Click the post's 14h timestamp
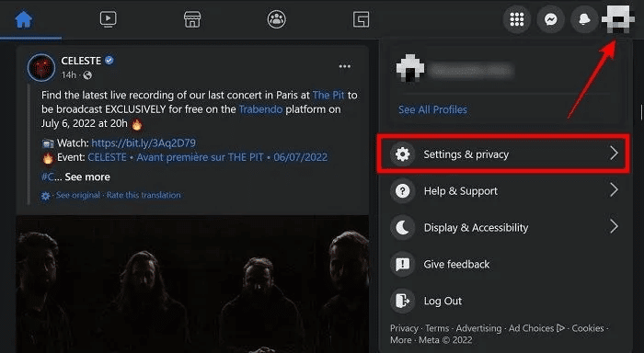Screen dimensions: 644x353 (x=69, y=75)
